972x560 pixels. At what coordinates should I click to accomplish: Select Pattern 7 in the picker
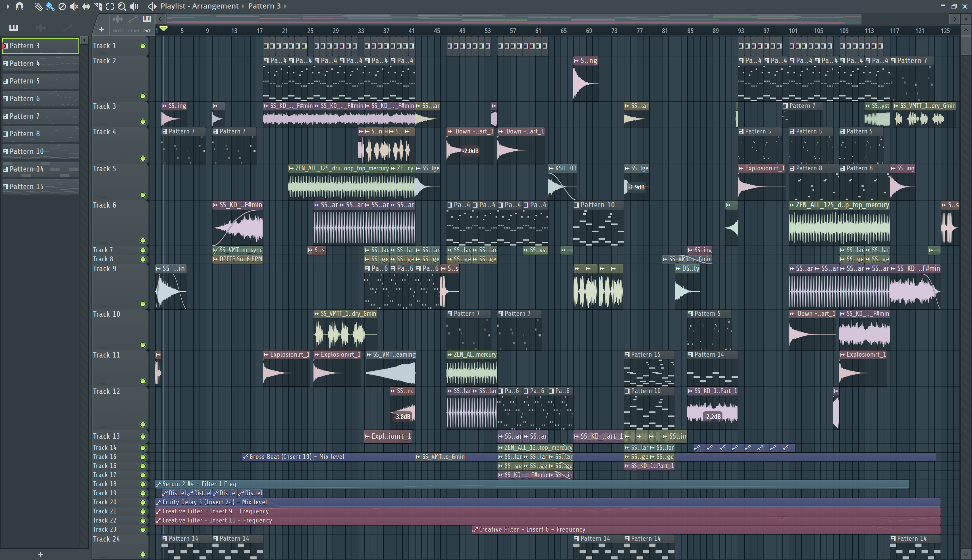pos(40,116)
